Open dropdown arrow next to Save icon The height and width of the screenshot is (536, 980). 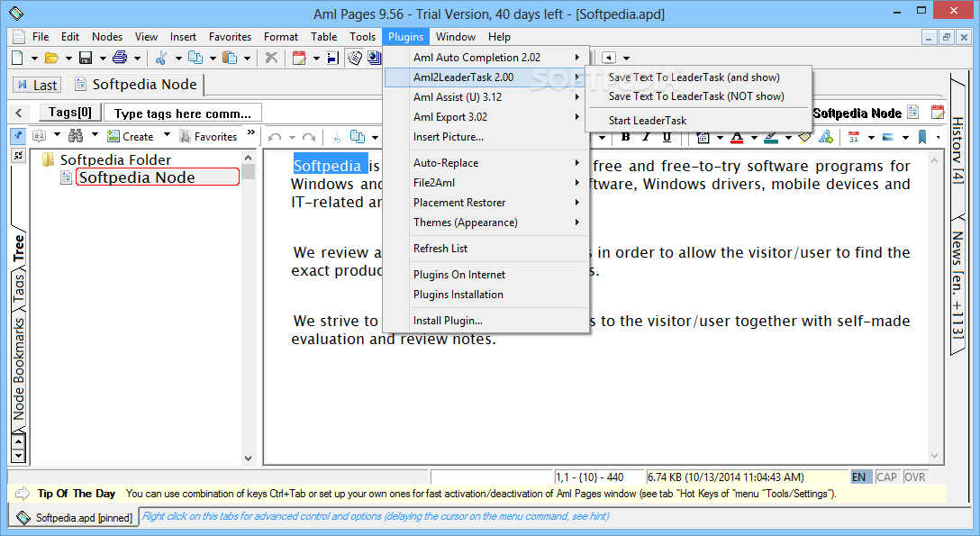[103, 59]
